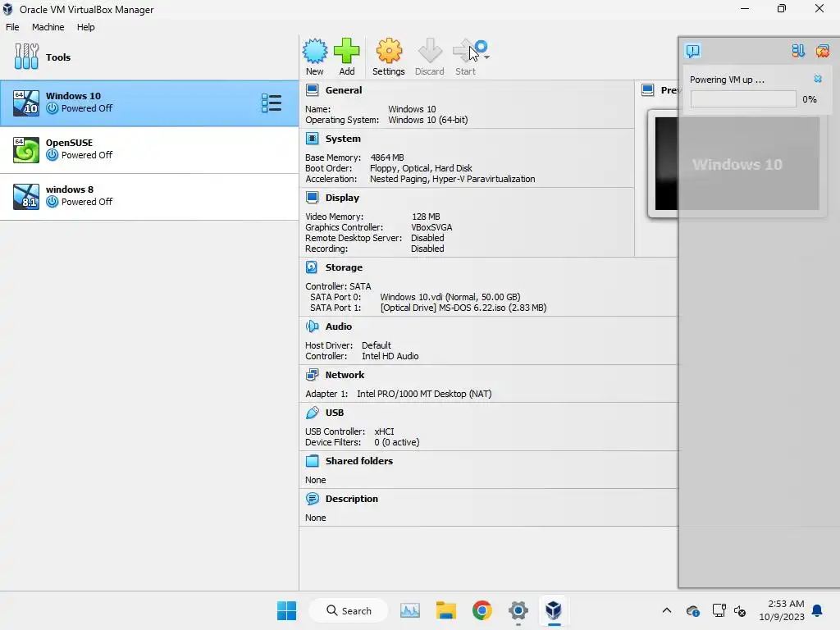This screenshot has height=630, width=840.
Task: Click the VBoxSVGA graphics controller value
Action: 431,227
